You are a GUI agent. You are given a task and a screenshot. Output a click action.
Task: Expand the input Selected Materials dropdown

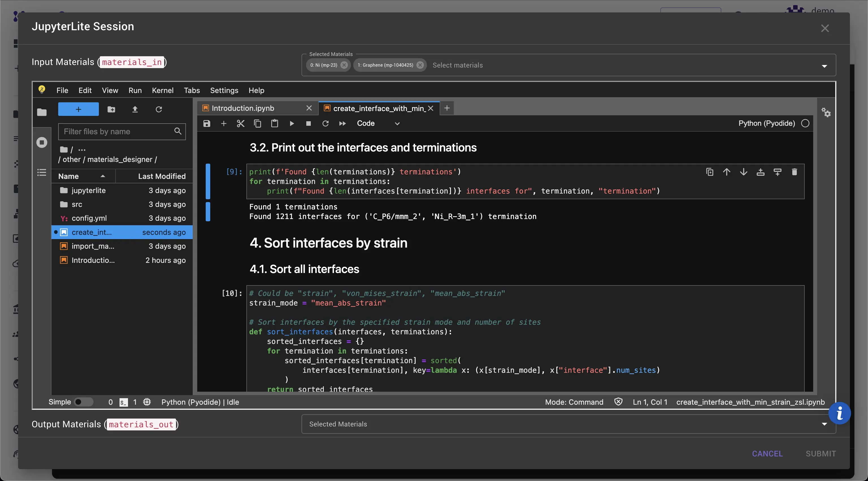[824, 66]
